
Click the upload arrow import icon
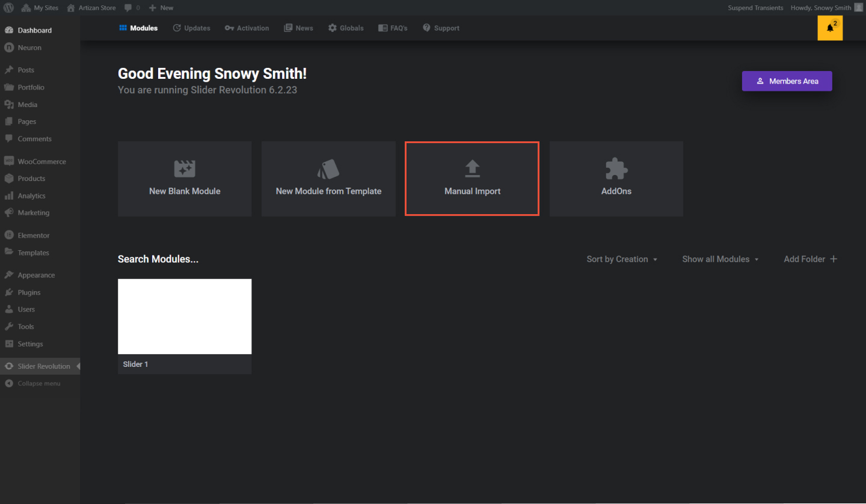pyautogui.click(x=473, y=169)
